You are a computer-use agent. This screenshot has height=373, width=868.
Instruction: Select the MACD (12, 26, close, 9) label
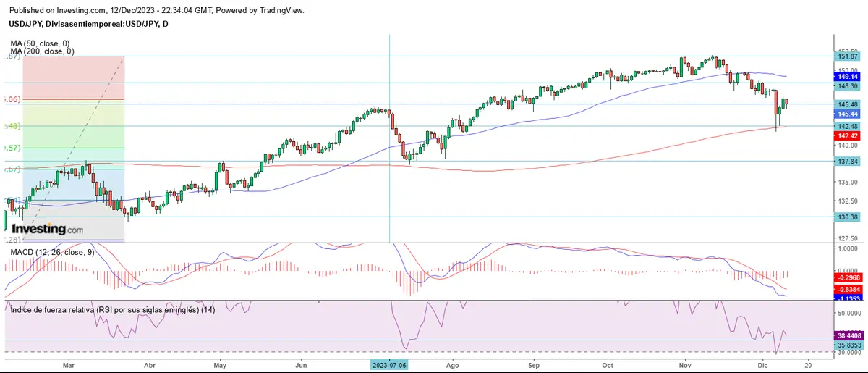(x=51, y=252)
